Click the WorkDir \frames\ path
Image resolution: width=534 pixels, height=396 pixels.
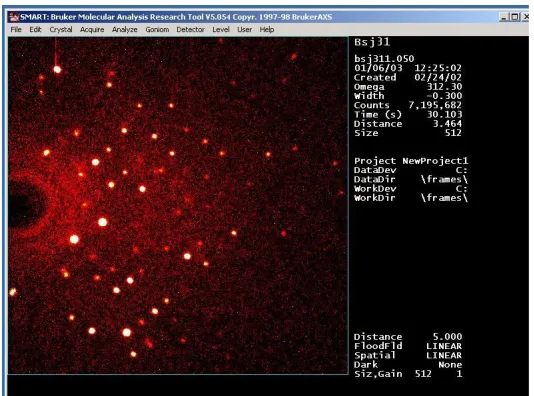click(444, 198)
